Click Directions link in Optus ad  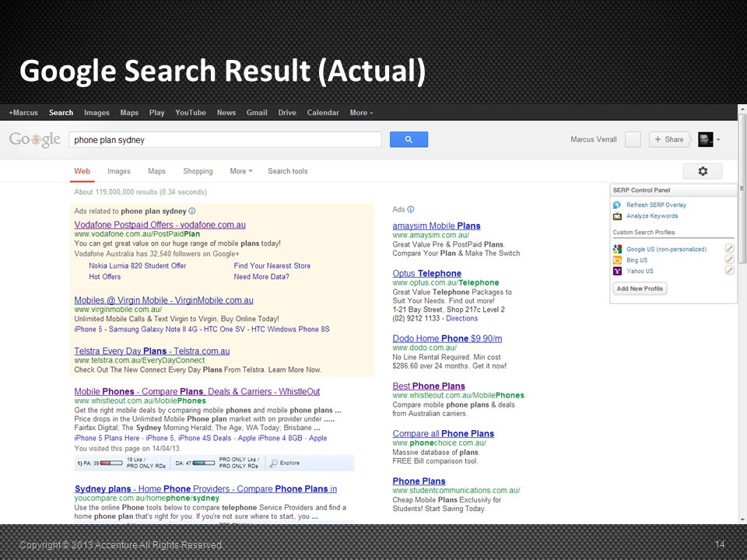pos(461,319)
